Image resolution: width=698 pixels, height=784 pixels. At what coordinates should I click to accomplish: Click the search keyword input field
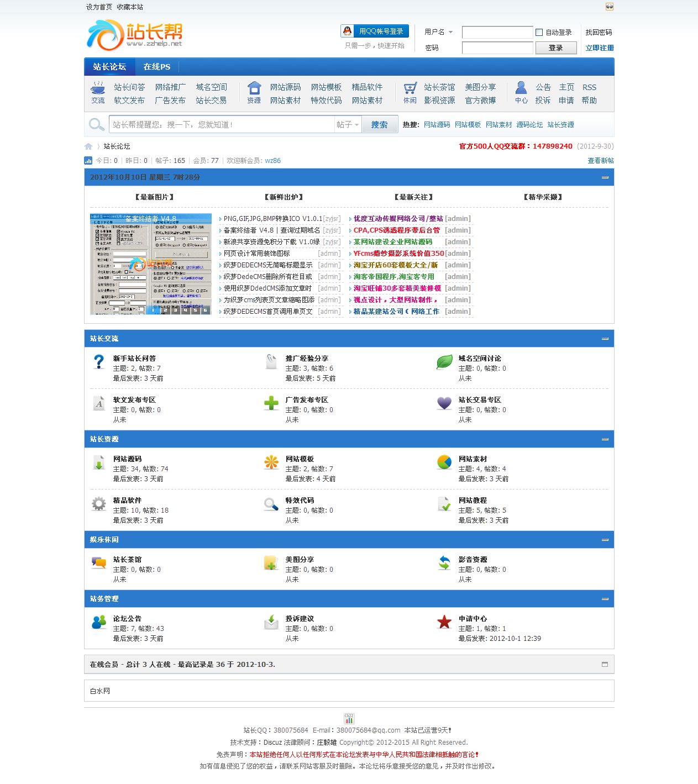(221, 125)
